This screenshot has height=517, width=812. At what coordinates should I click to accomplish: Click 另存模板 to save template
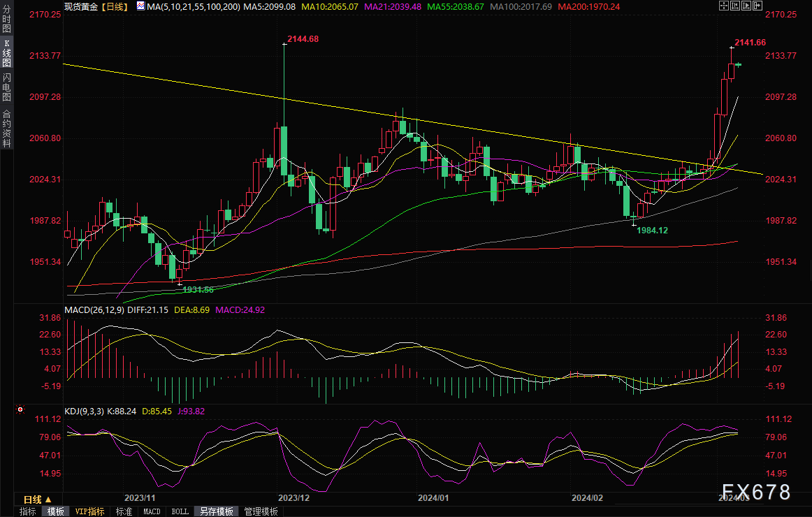point(216,511)
